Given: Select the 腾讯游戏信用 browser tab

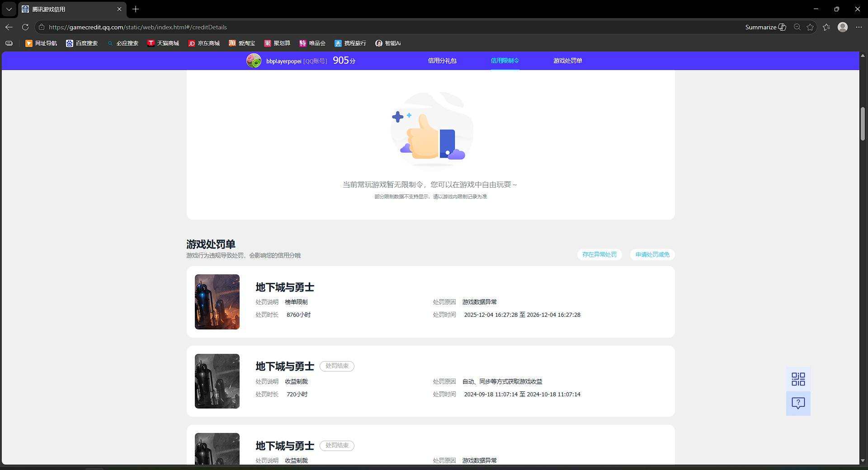Looking at the screenshot, I should pos(72,9).
